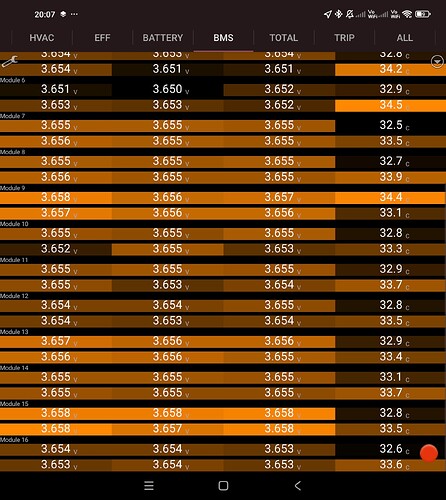Tap the 3.657 V cell in Module 15
The image size is (446, 500).
168,429
